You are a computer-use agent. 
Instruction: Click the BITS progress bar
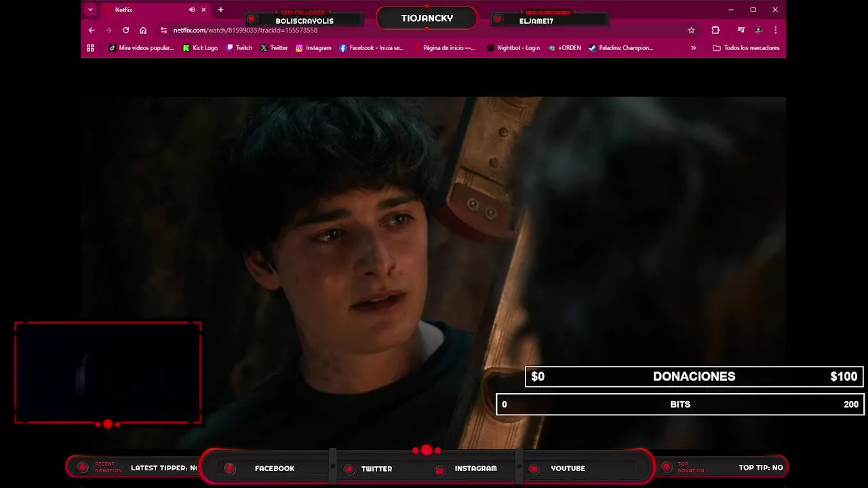pyautogui.click(x=680, y=405)
